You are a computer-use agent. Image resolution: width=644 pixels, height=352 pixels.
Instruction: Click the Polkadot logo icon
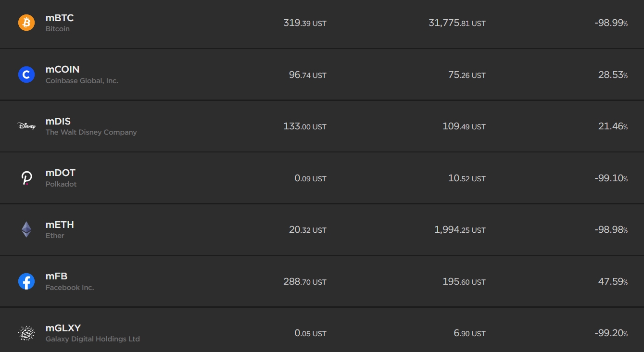[x=26, y=178]
